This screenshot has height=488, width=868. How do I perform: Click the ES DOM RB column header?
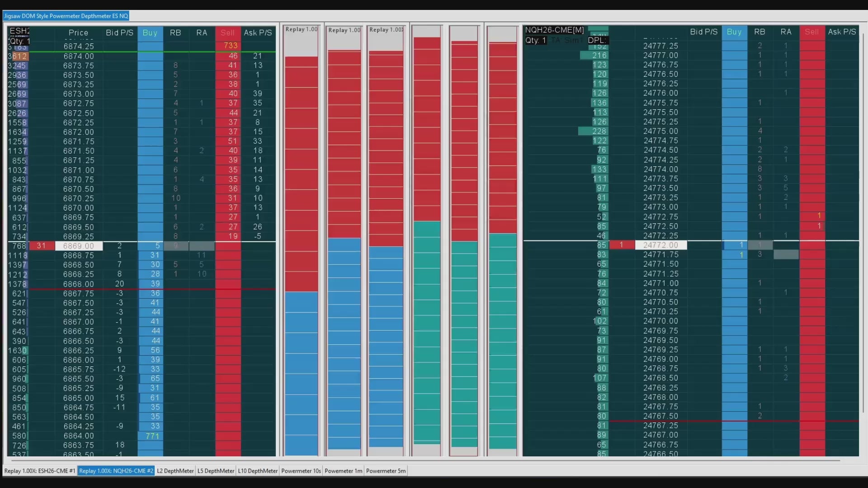point(175,33)
